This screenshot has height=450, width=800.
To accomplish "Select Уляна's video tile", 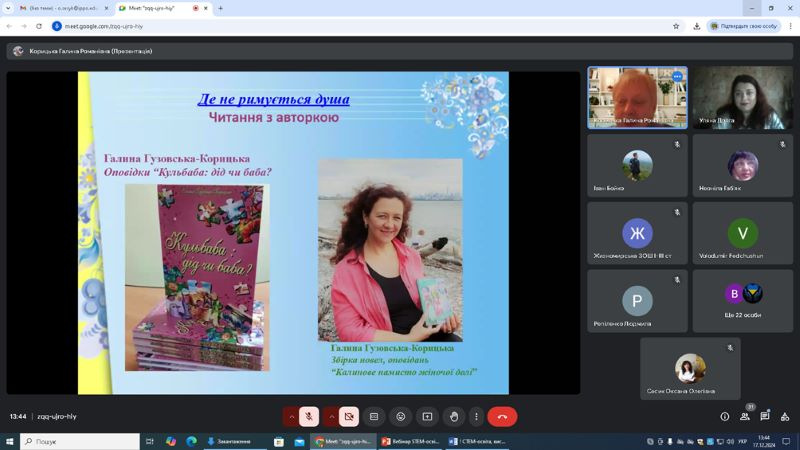I will (x=743, y=97).
